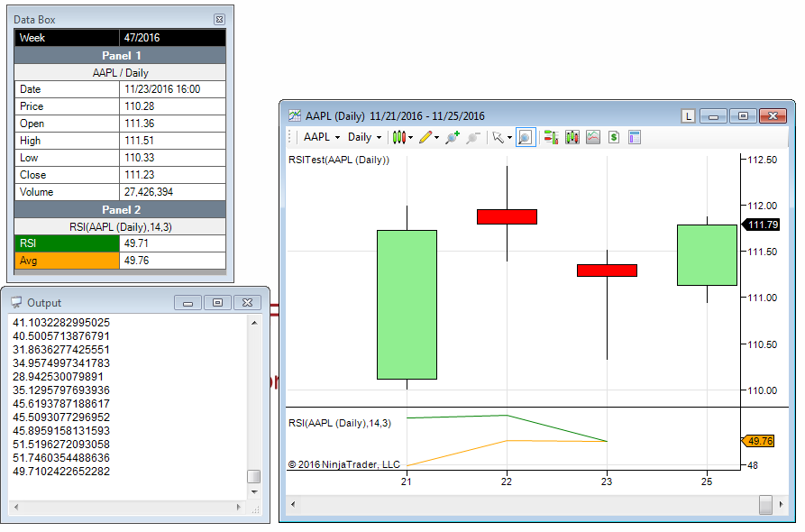Screen dimensions: 805x532
Task: Click the chart horizontal scrollbar thumb
Action: click(765, 504)
